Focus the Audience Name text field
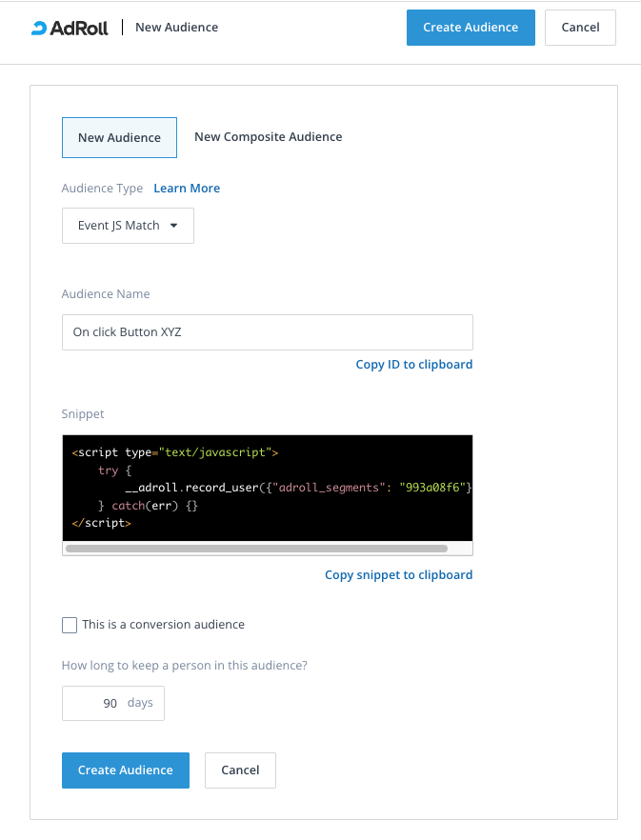This screenshot has height=840, width=641. click(267, 332)
